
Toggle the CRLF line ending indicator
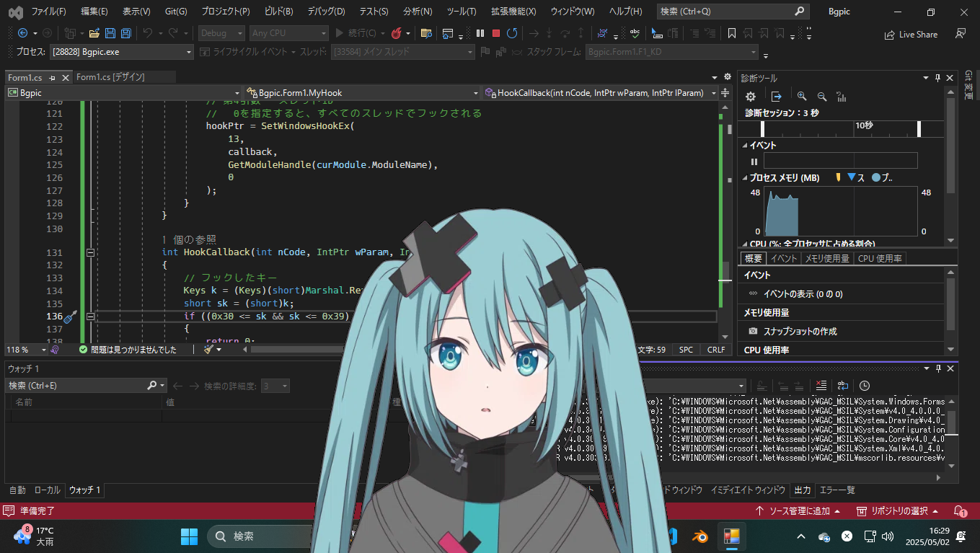coord(716,349)
